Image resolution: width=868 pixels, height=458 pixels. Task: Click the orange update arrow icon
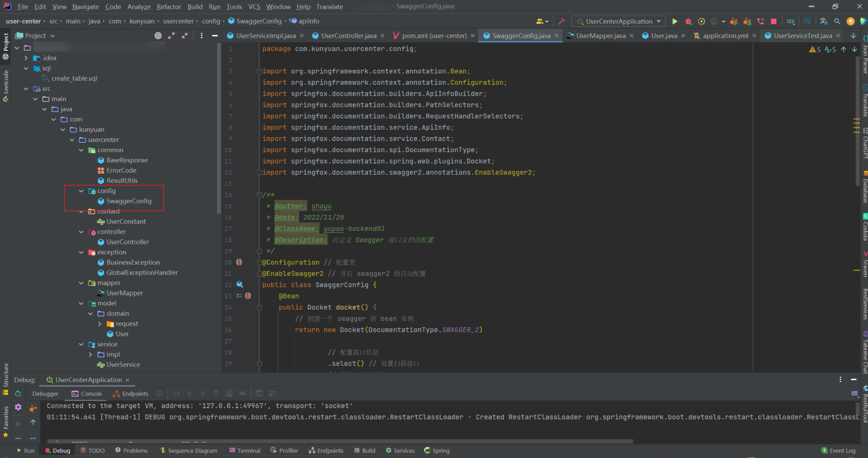coord(851,21)
